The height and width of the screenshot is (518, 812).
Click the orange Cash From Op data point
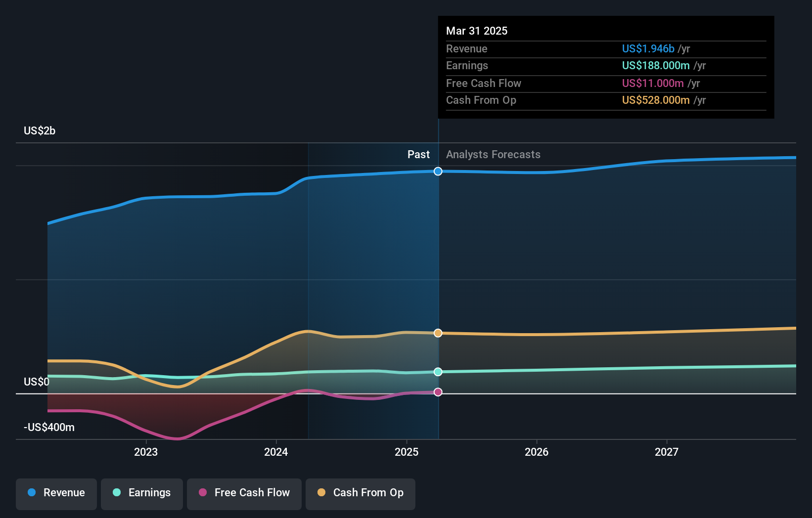coord(438,333)
